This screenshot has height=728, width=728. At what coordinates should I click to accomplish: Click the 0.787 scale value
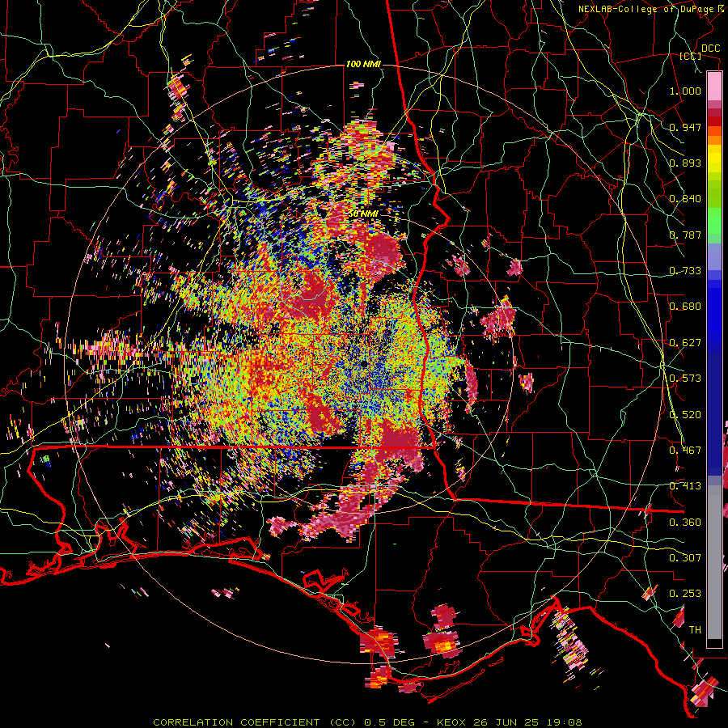coord(685,235)
